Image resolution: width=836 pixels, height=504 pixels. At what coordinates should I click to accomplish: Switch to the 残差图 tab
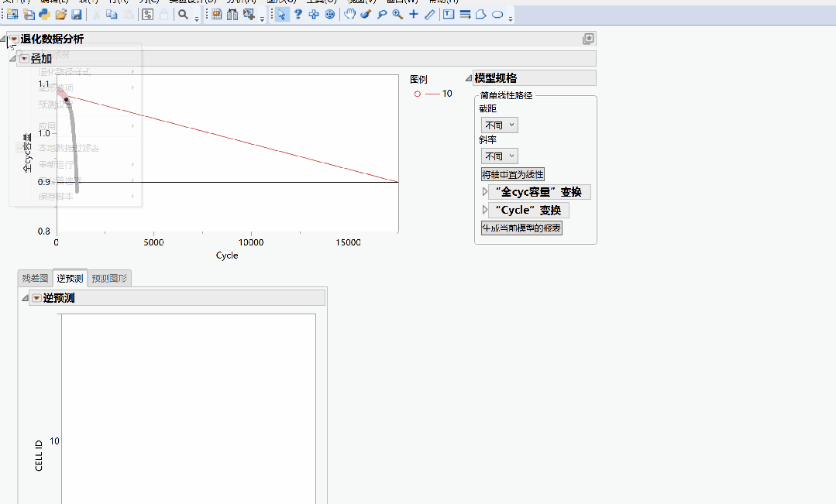35,278
